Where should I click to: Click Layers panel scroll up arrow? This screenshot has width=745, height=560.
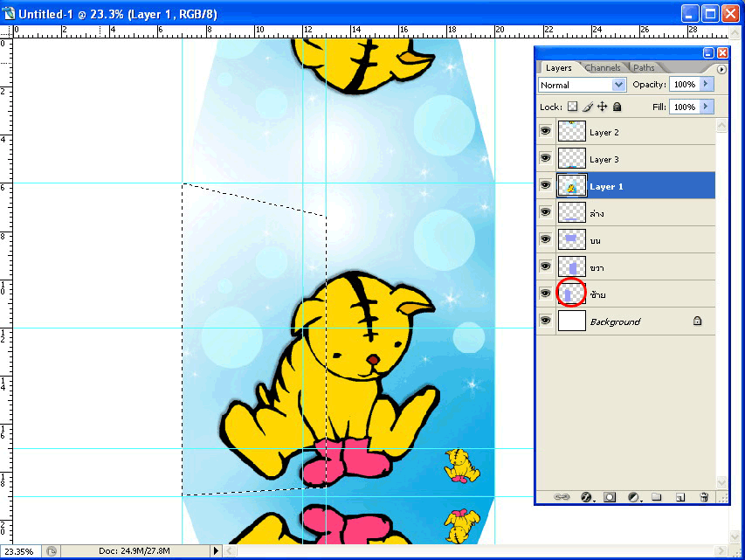[x=721, y=126]
